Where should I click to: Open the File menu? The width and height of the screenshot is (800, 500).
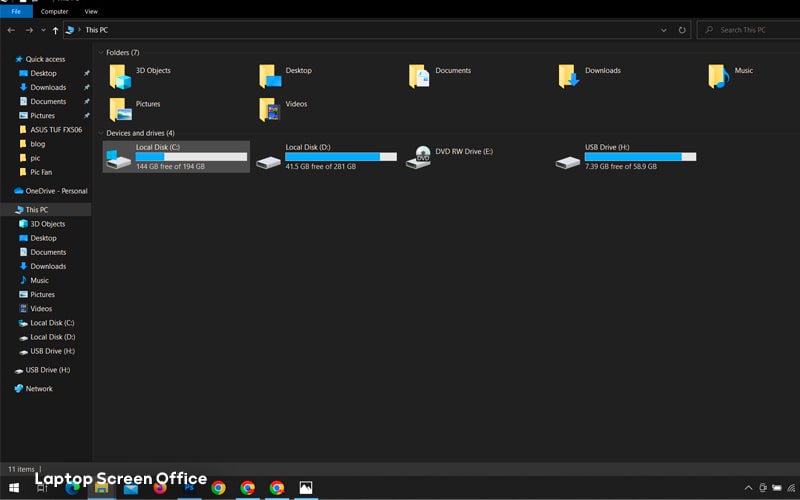16,11
